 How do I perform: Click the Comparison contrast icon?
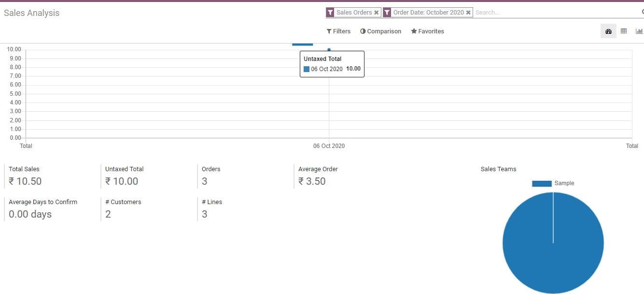[x=363, y=31]
